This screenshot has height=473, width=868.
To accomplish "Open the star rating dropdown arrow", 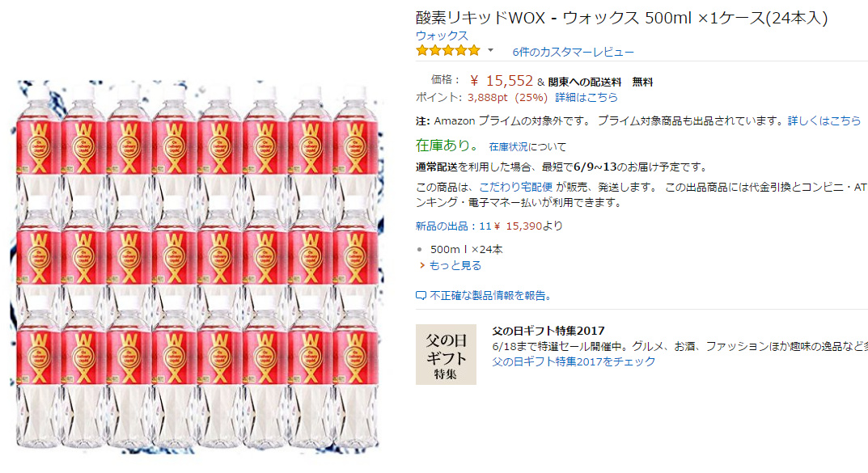I will (490, 50).
